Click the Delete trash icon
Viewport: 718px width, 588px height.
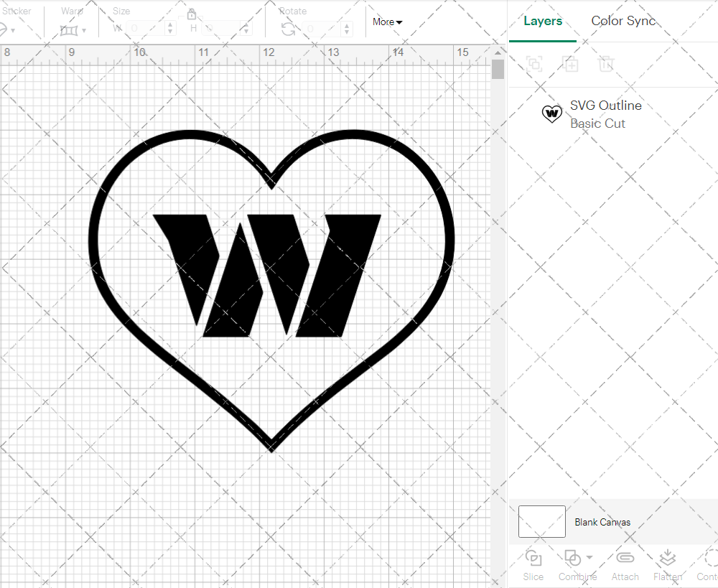tap(606, 64)
